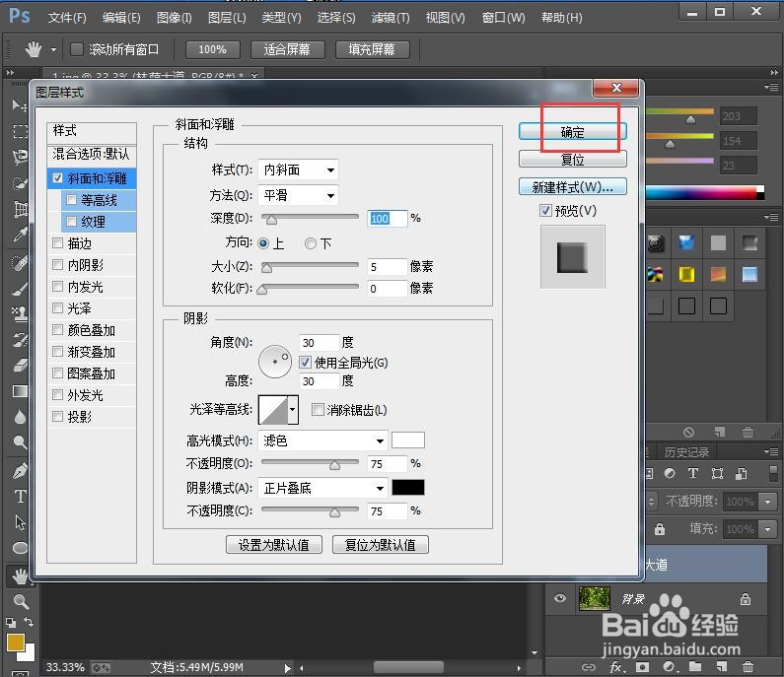
Task: Click the 100% zoom button
Action: [x=212, y=49]
